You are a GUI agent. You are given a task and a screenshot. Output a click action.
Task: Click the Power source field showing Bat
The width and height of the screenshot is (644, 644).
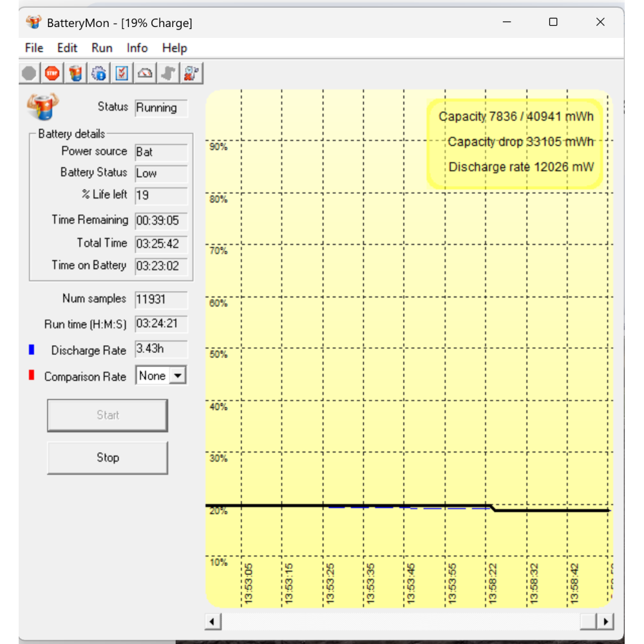[161, 153]
